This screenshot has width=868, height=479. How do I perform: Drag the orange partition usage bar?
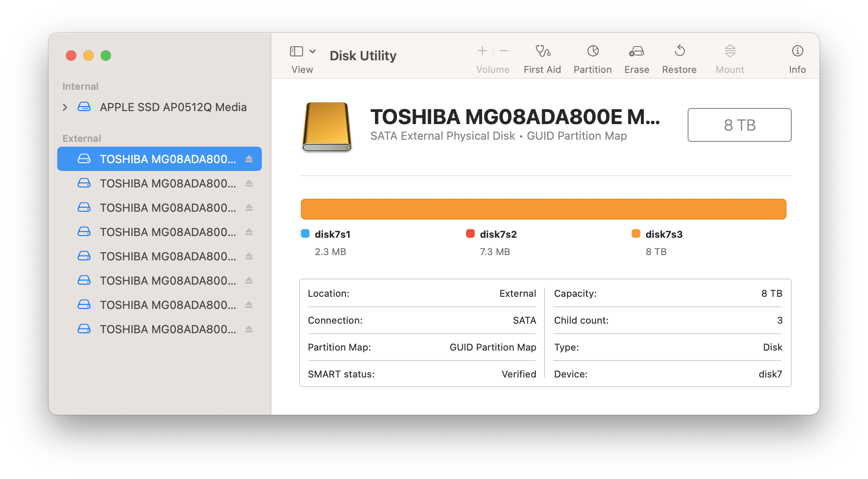(x=543, y=209)
